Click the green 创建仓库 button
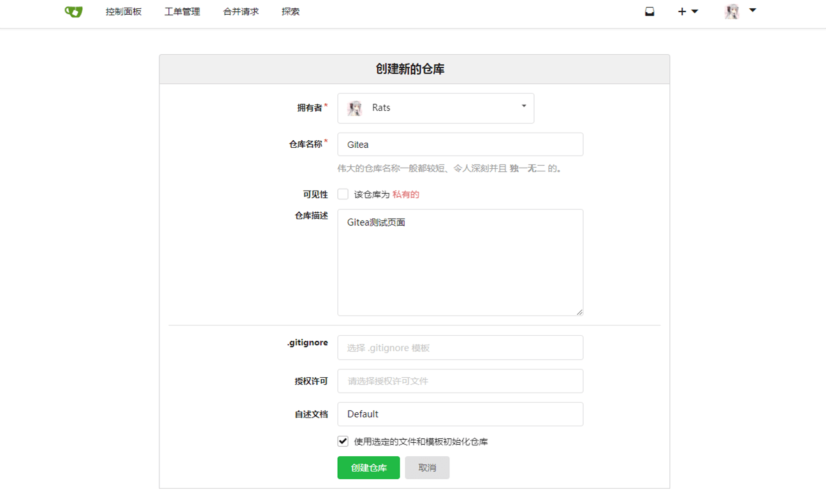826x504 pixels. tap(368, 468)
